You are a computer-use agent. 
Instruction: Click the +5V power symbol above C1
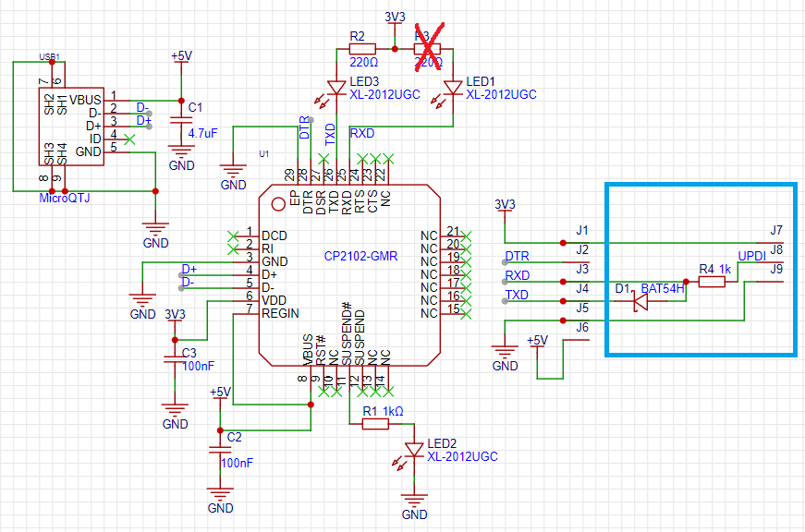click(x=182, y=56)
